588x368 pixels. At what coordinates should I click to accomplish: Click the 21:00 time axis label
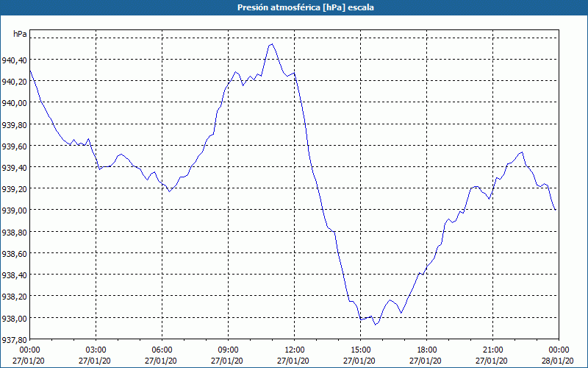[492, 350]
